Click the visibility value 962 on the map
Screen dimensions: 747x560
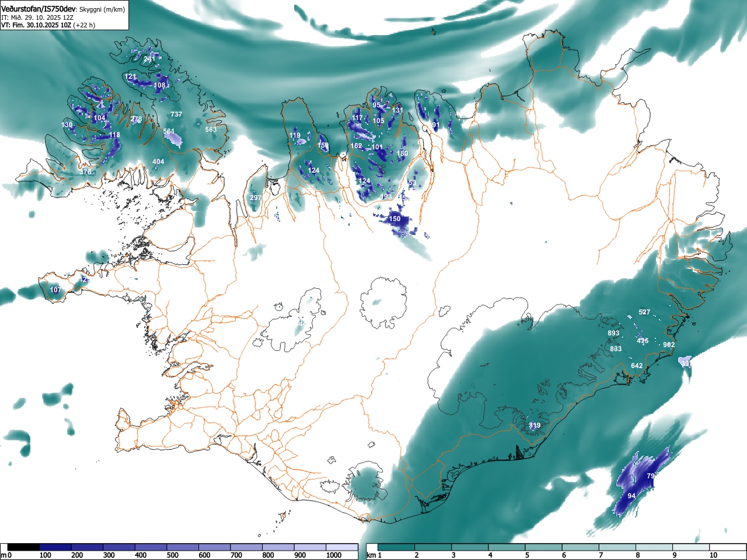(669, 345)
